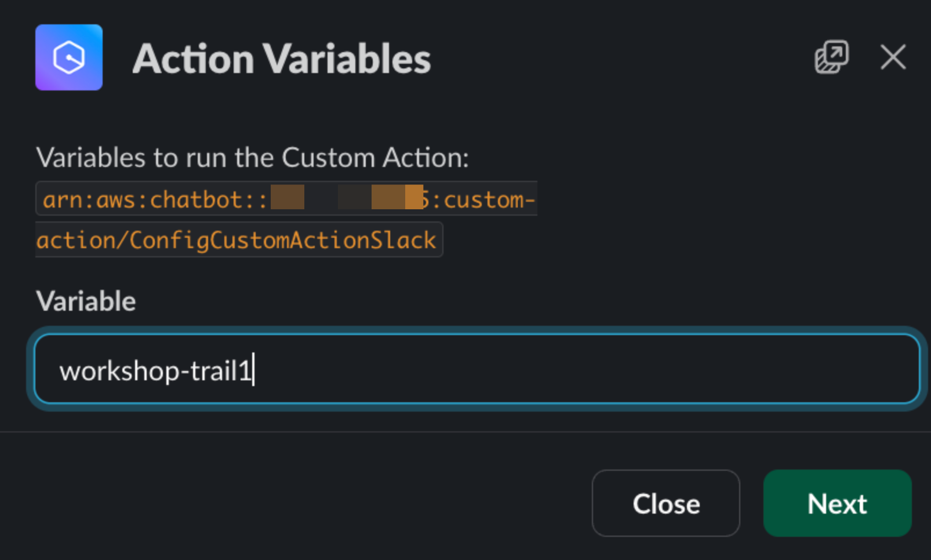Dismiss the modal using the X icon
This screenshot has width=931, height=560.
893,57
